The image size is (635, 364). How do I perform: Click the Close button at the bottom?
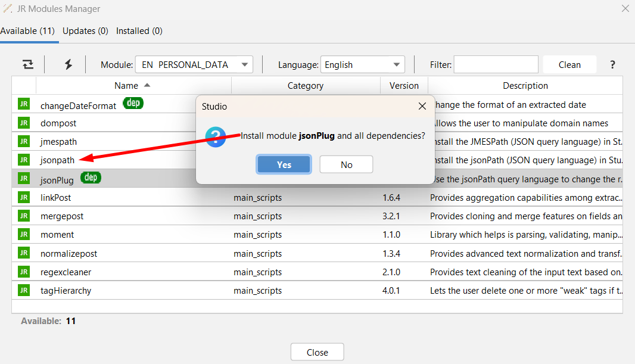pos(317,352)
